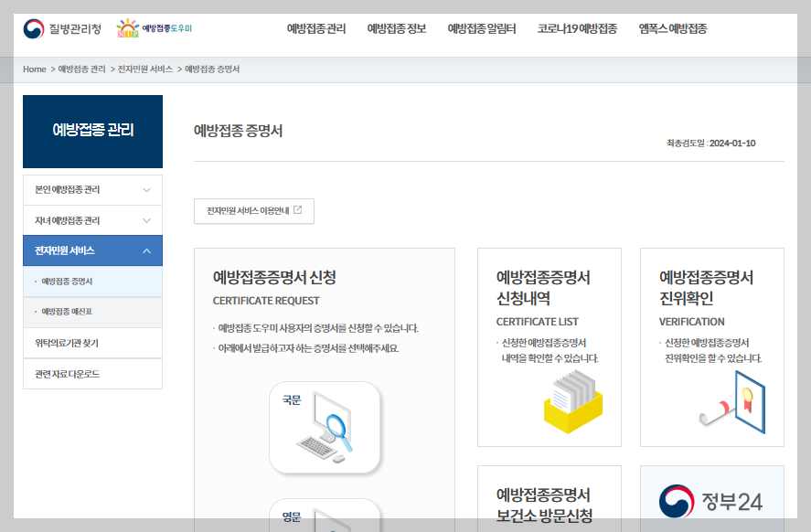The width and height of the screenshot is (811, 532).
Task: Click the 전자민원 서비스 이용안내 button
Action: pyautogui.click(x=253, y=210)
